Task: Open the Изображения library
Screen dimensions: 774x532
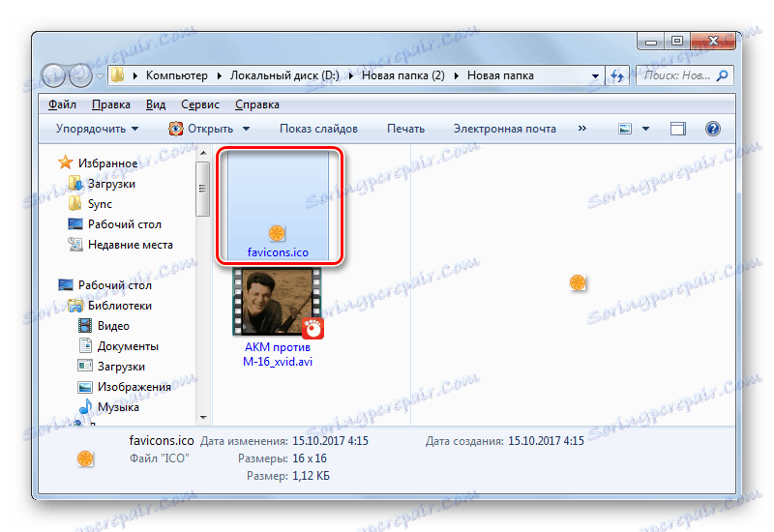Action: click(x=134, y=387)
